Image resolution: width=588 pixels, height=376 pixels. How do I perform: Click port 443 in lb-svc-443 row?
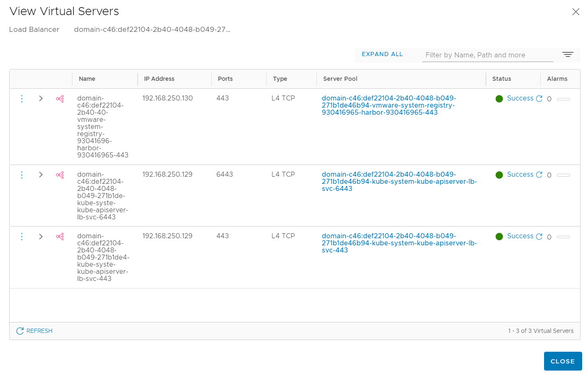[x=223, y=236]
